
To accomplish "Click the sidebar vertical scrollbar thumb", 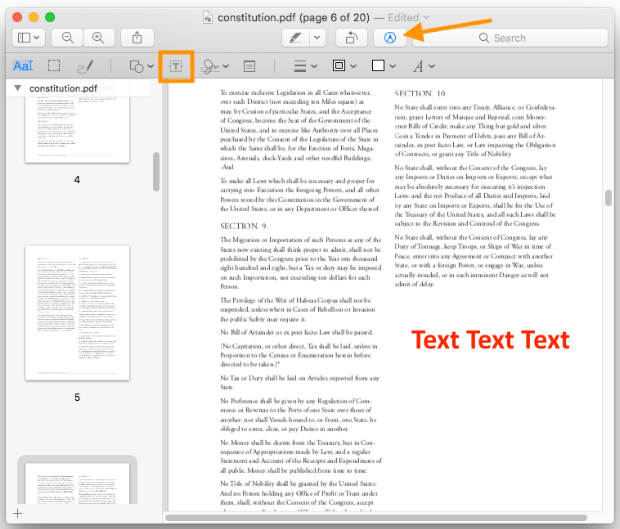I will coord(156,171).
